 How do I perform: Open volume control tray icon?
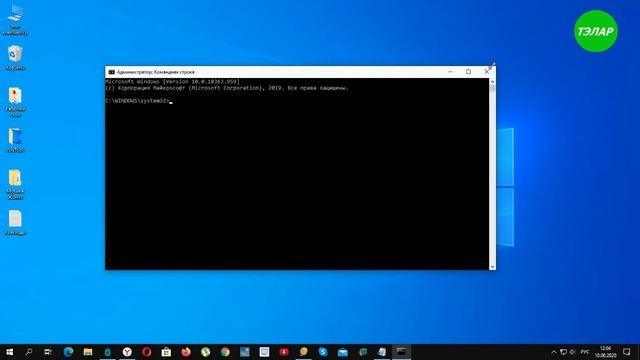click(572, 352)
